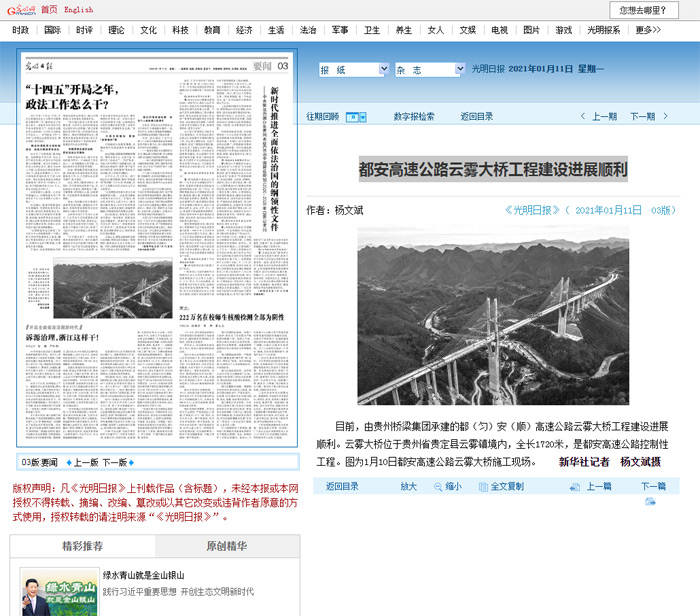
Task: Click headline “十四五”开局之年 on page preview
Action: pos(71,97)
